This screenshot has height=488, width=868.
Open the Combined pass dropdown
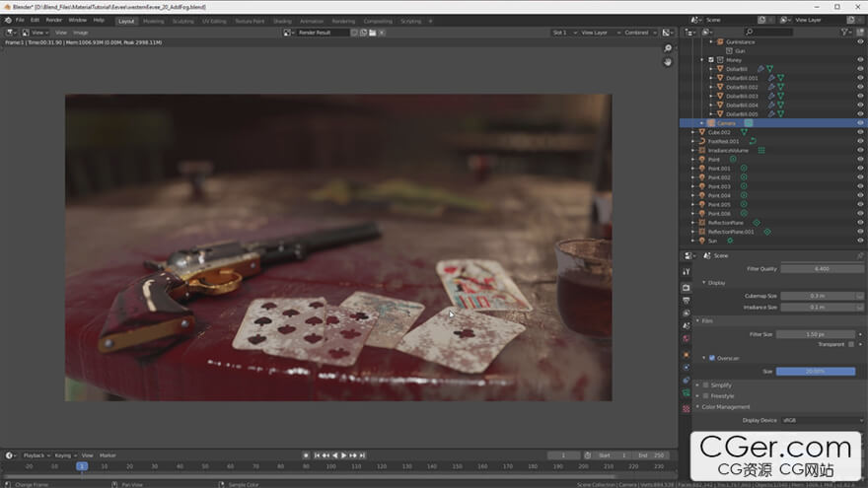tap(640, 33)
